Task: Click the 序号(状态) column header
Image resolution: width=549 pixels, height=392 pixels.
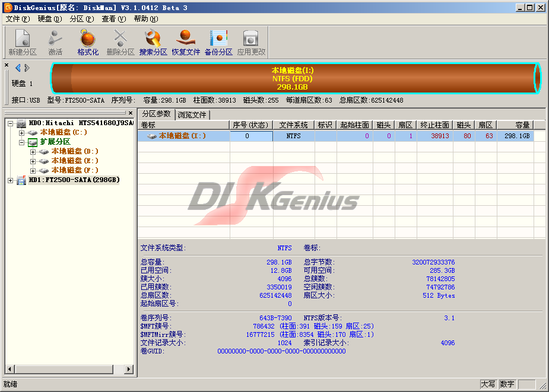Action: (x=251, y=125)
